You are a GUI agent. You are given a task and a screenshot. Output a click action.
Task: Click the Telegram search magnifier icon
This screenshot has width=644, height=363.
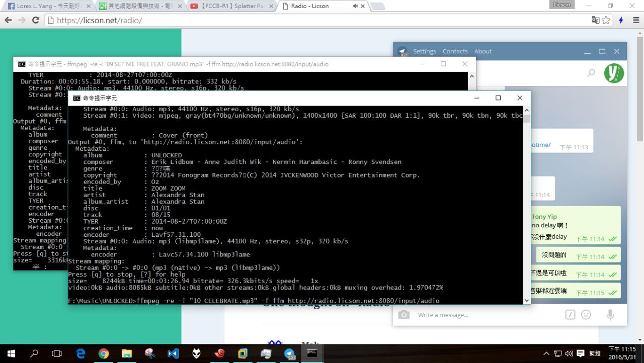tap(591, 73)
